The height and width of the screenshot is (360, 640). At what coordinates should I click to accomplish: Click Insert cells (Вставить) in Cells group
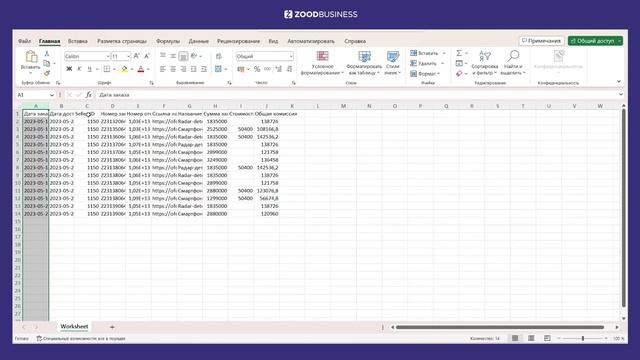(x=427, y=53)
